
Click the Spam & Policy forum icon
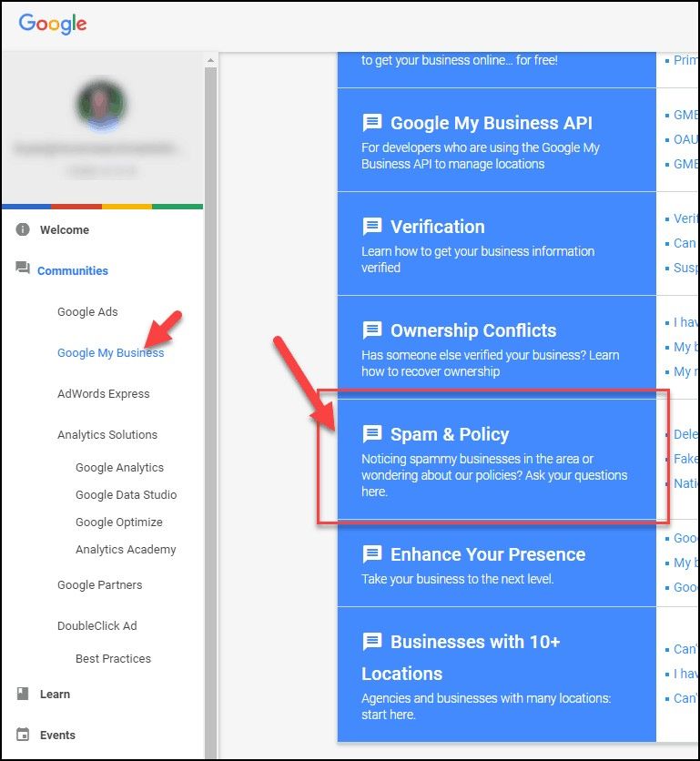point(371,434)
